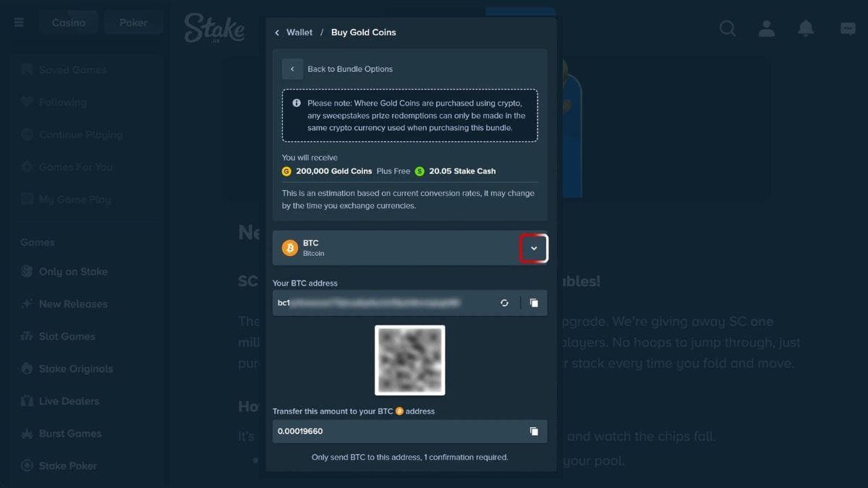Open the hamburger menu in background page

pyautogui.click(x=19, y=22)
